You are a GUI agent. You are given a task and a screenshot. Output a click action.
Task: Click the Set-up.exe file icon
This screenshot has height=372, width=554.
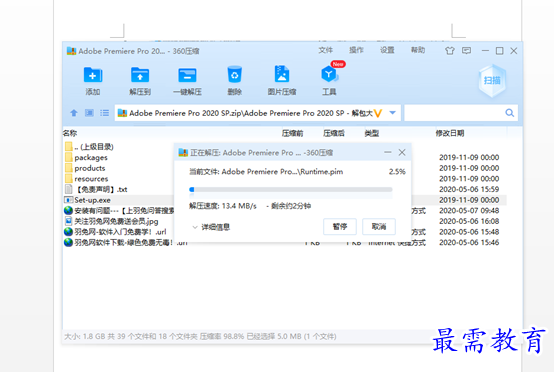click(68, 200)
